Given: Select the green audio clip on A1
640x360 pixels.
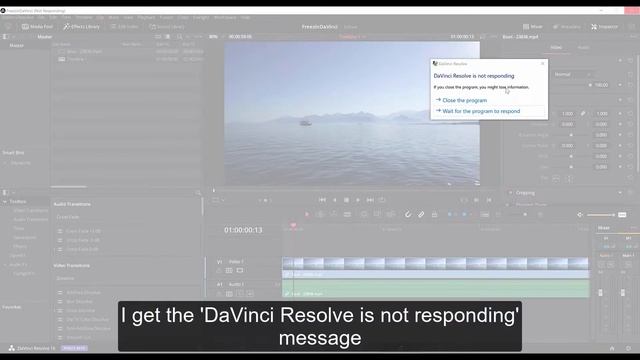Looking at the screenshot, I should 436,288.
